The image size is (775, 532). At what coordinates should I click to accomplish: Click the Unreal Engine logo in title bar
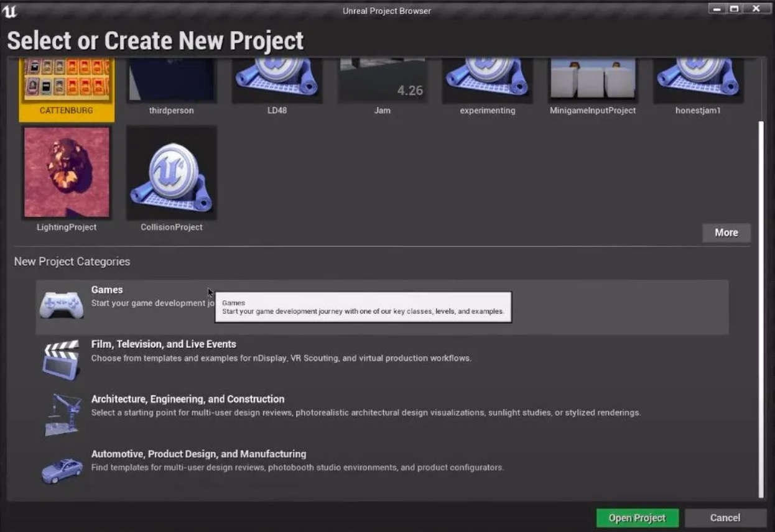(10, 11)
